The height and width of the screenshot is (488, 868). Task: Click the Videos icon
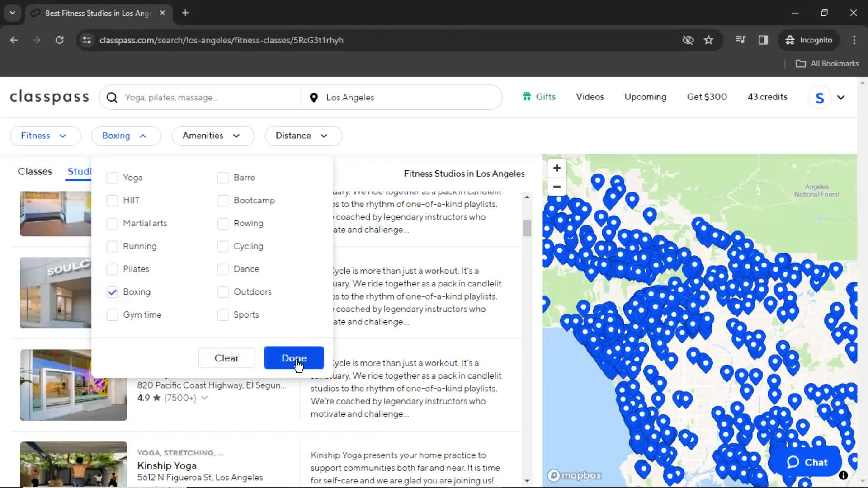coord(589,97)
